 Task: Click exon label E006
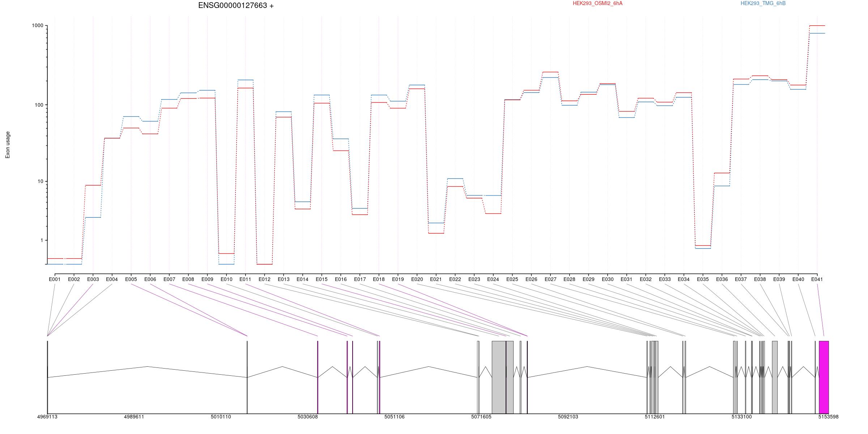point(150,279)
